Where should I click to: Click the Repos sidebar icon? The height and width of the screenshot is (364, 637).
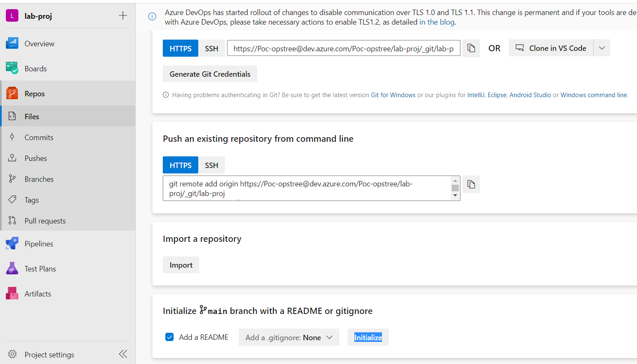pyautogui.click(x=12, y=93)
